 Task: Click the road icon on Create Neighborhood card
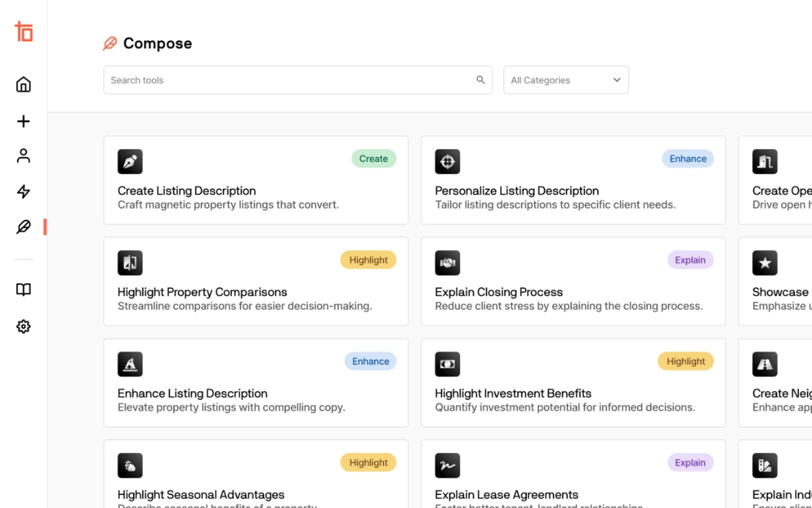765,364
